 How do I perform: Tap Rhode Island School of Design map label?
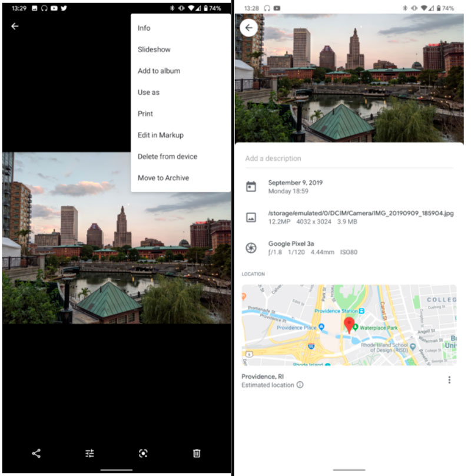tap(384, 348)
